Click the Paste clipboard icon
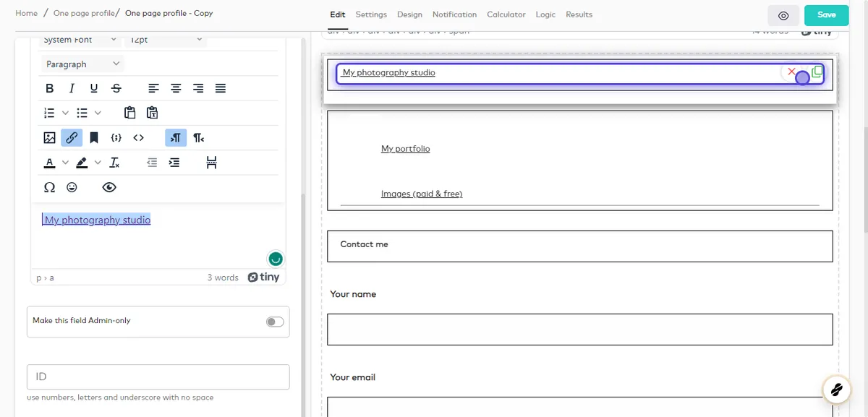This screenshot has height=417, width=868. click(130, 113)
